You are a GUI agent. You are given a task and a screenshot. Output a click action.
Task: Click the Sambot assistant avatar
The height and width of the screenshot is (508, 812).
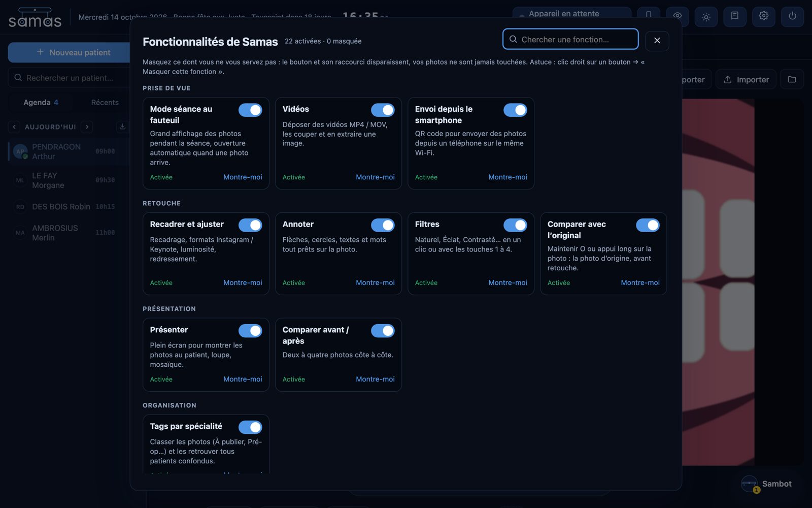(750, 484)
